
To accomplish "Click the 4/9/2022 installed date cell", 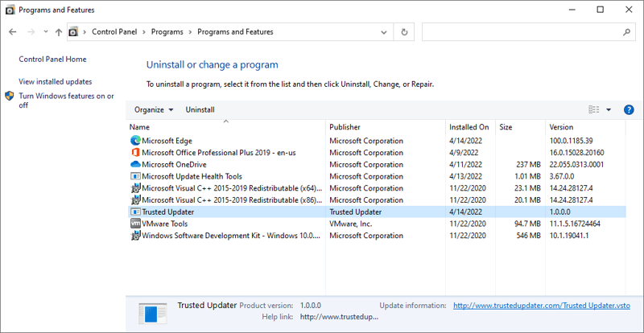I will point(464,153).
